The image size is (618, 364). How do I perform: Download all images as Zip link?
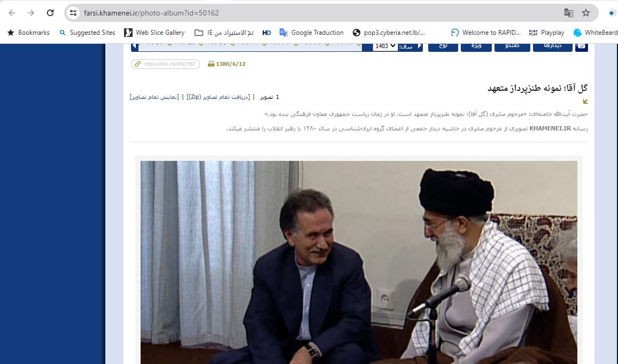coord(218,97)
